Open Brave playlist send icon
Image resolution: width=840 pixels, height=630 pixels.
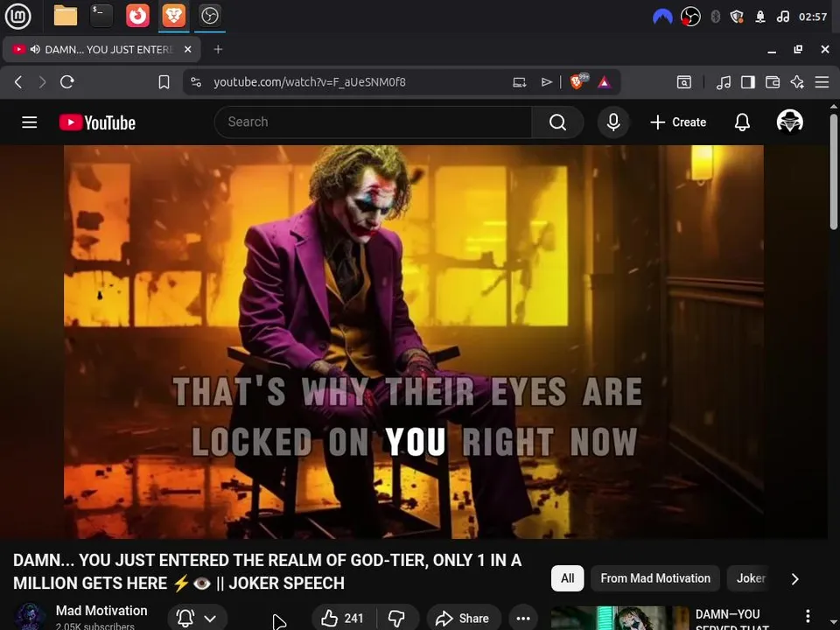tap(546, 82)
